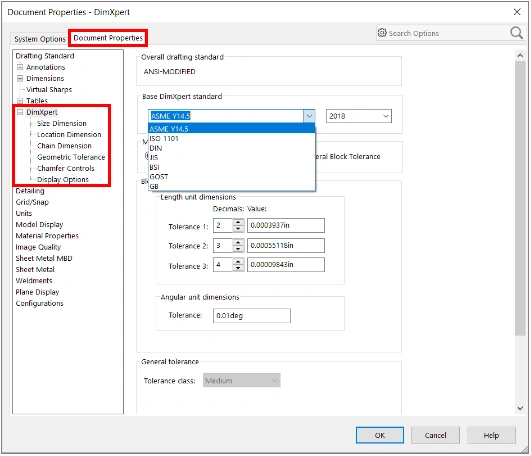This screenshot has height=456, width=531.
Task: Click the Tolerance 2 decimals field
Action: click(223, 245)
